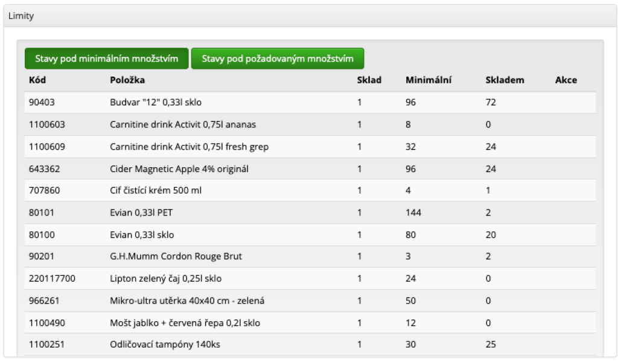Image resolution: width=618 pixels, height=364 pixels.
Task: Click Cif čistící krém 500 ml entry
Action: (x=156, y=191)
